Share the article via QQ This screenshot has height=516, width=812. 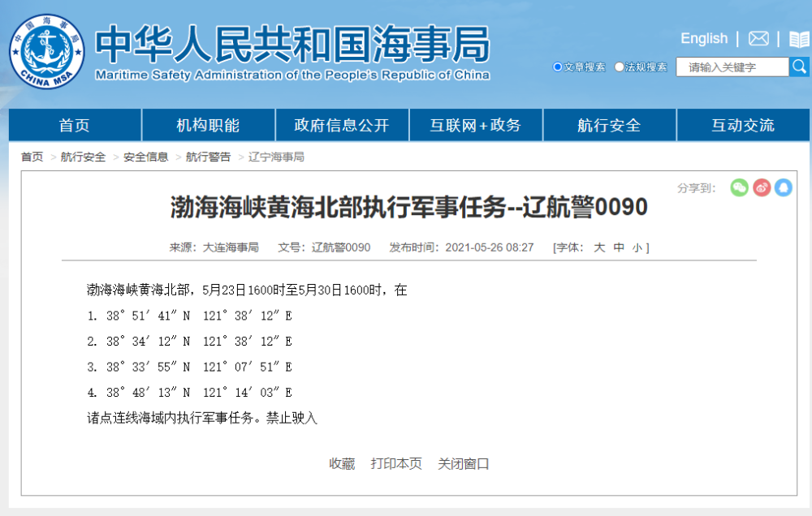coord(784,187)
